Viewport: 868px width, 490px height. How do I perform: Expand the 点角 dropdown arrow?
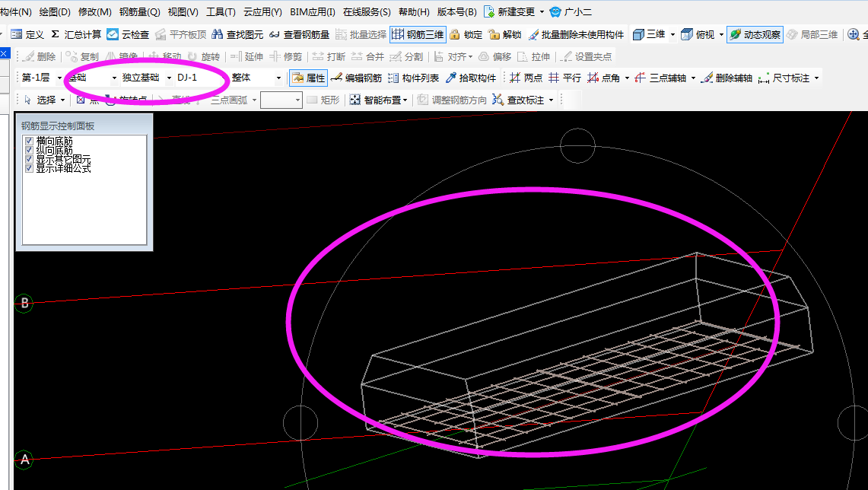coord(627,78)
